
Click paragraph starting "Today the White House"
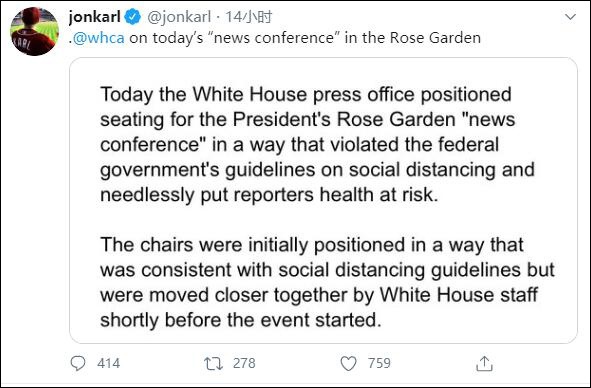click(x=317, y=145)
